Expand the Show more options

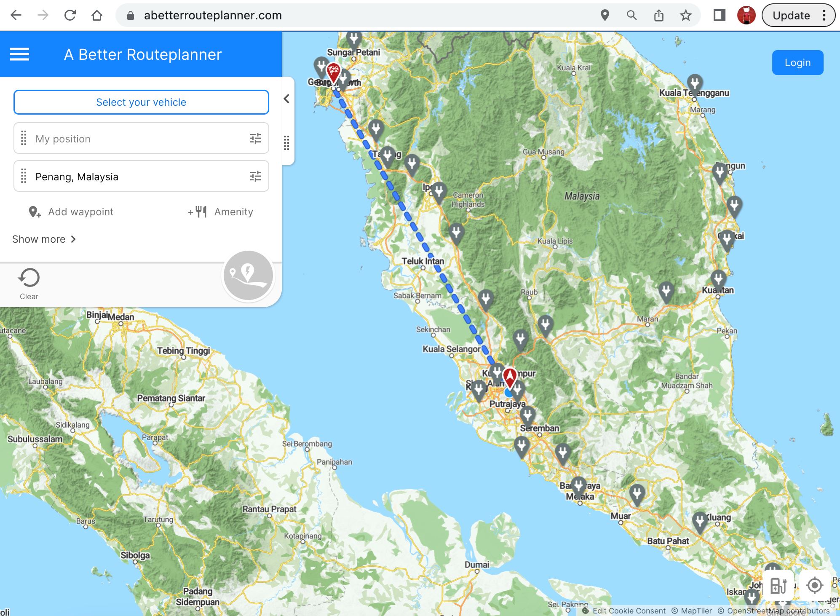coord(43,239)
